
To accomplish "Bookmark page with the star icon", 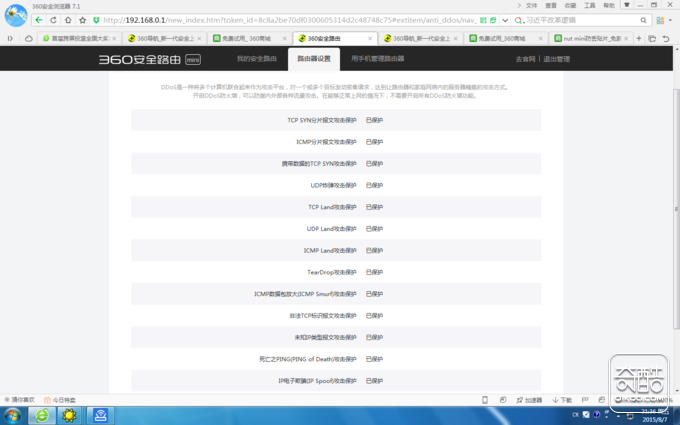I will (x=82, y=20).
